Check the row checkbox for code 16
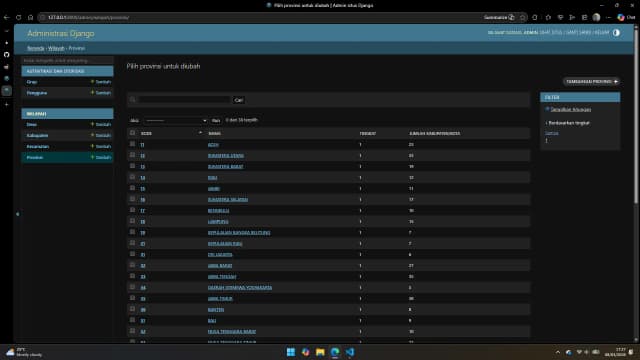The height and width of the screenshot is (360, 640). pyautogui.click(x=132, y=199)
